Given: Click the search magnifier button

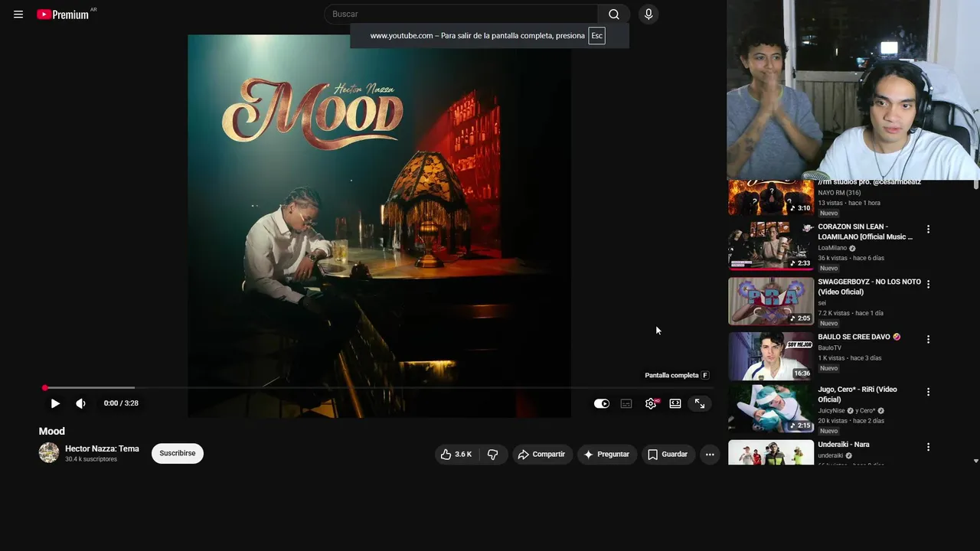Looking at the screenshot, I should coord(614,15).
